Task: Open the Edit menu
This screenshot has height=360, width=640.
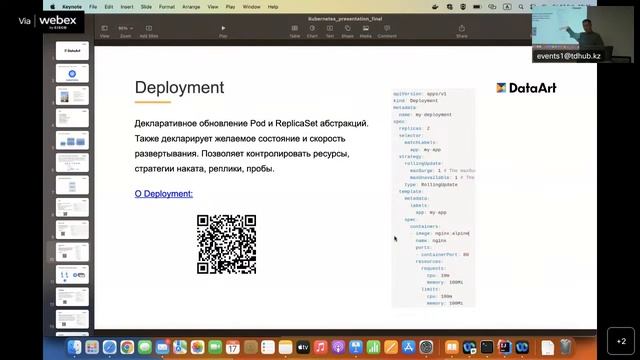Action: point(109,7)
